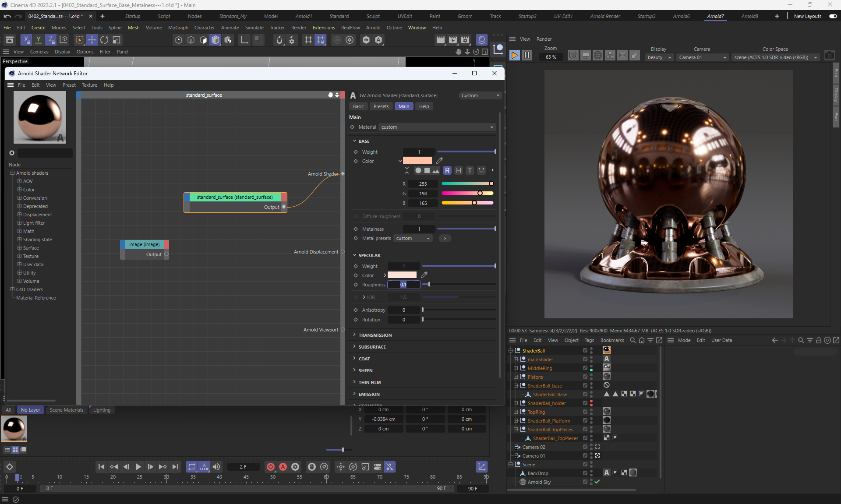Click the record active objects button
841x504 pixels.
pyautogui.click(x=271, y=467)
